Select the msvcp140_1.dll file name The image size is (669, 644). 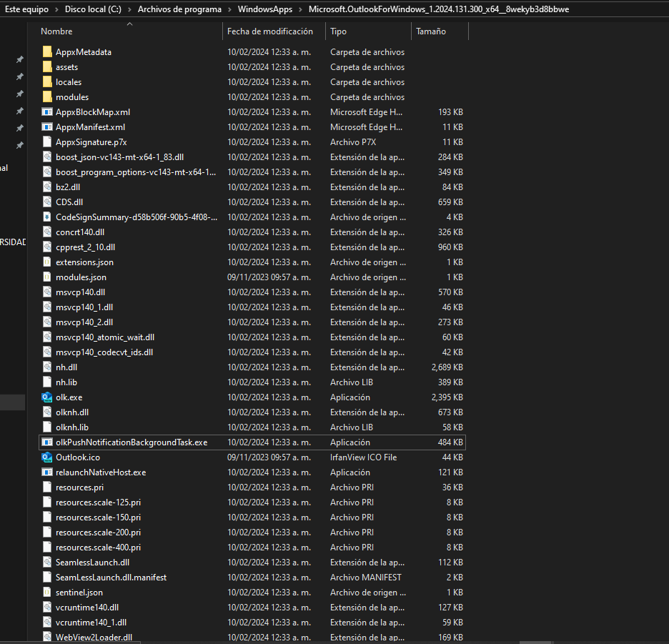[x=84, y=307]
